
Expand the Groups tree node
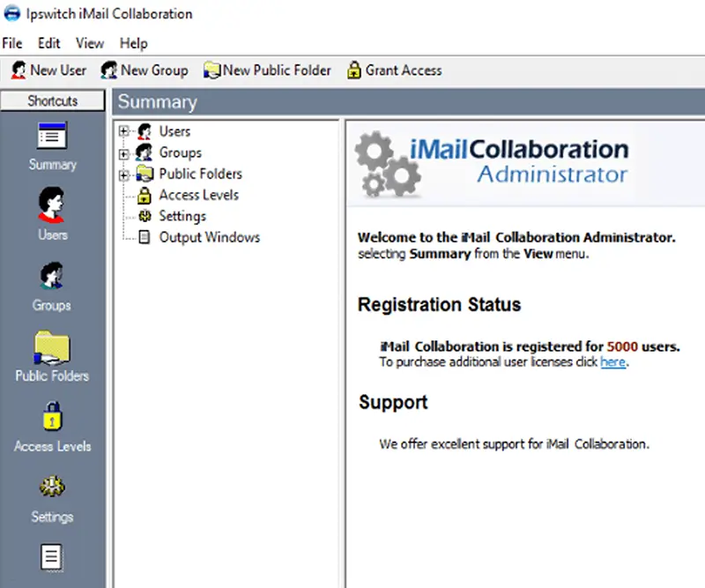[123, 154]
